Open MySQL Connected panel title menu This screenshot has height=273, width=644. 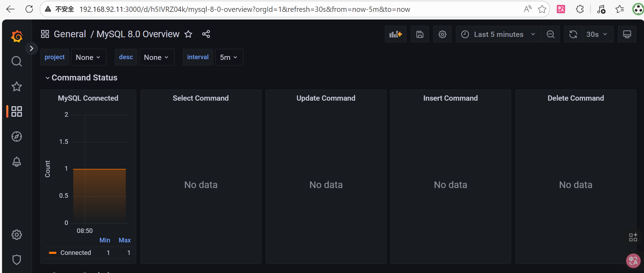click(x=88, y=98)
